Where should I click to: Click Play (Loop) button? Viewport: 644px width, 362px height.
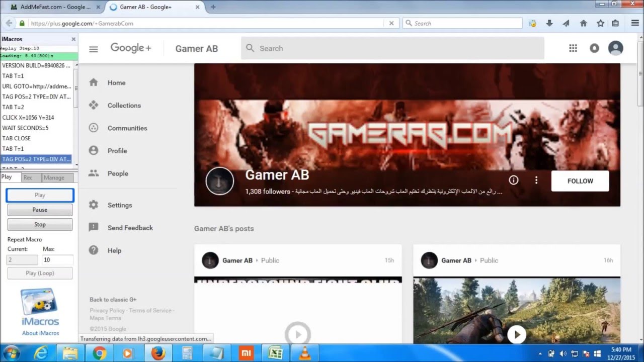pyautogui.click(x=40, y=273)
